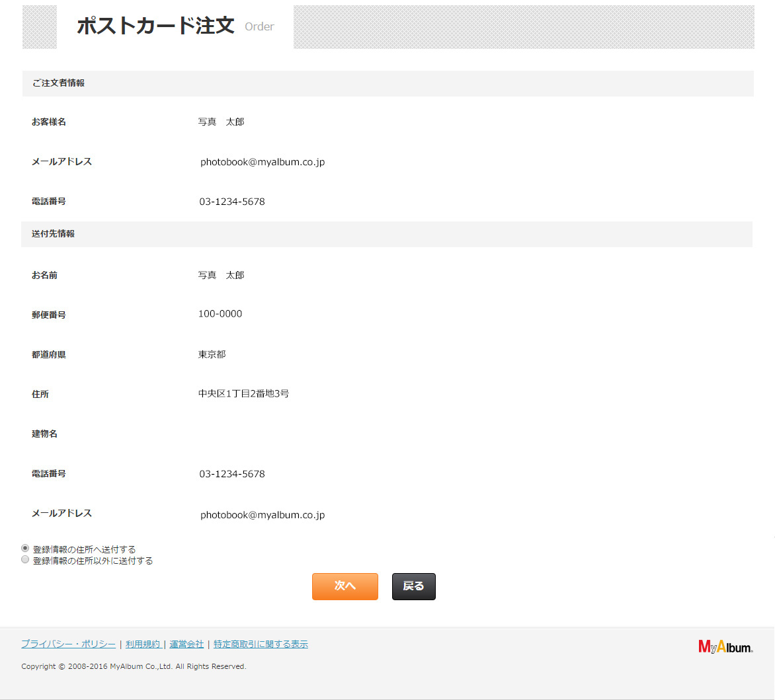Click the orderer's phone number 03-1234-5678
This screenshot has height=700, width=775.
coord(232,202)
